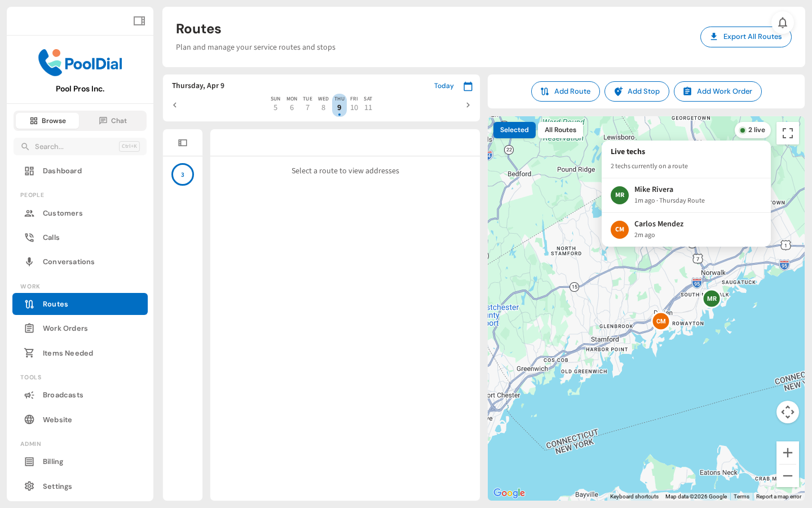Select Friday 10 in week strip
This screenshot has width=812, height=508.
[x=354, y=104]
